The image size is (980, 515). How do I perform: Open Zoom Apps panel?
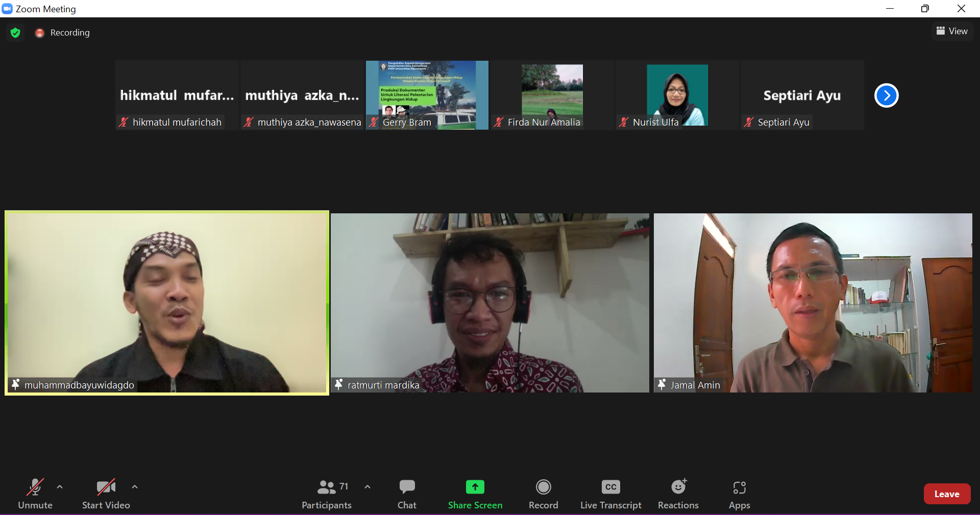coord(739,494)
